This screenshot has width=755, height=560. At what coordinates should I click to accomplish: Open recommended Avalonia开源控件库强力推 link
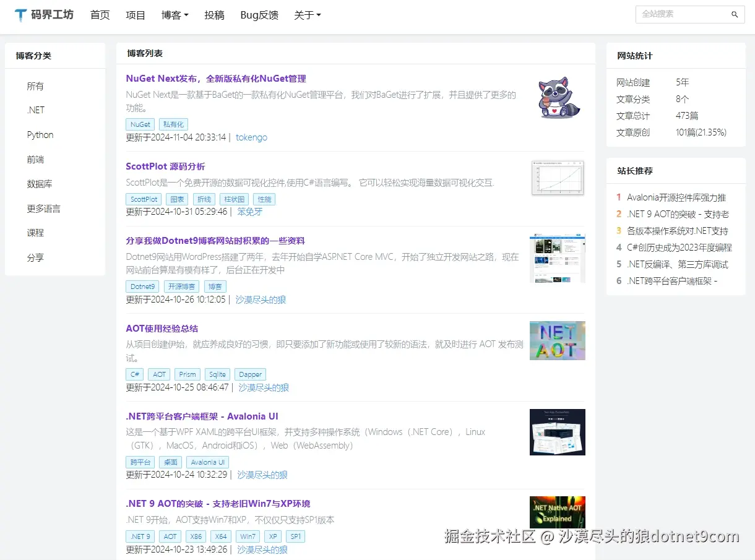[x=676, y=197]
